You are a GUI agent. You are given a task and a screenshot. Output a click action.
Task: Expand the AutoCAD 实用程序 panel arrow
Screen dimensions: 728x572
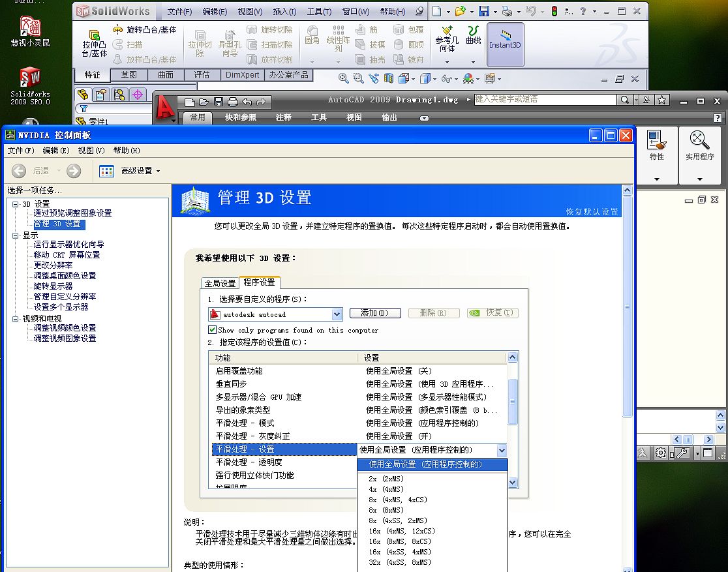point(700,179)
